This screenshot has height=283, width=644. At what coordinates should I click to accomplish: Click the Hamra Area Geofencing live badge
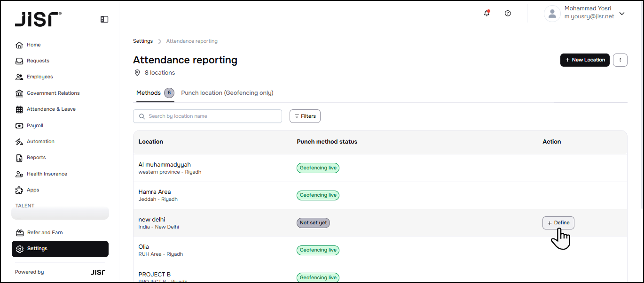(318, 195)
